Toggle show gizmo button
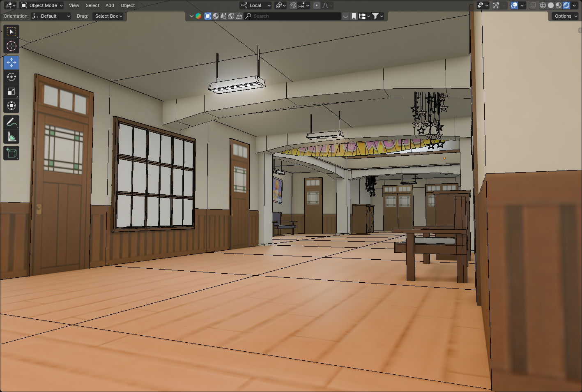Viewport: 582px width, 392px height. click(x=496, y=5)
